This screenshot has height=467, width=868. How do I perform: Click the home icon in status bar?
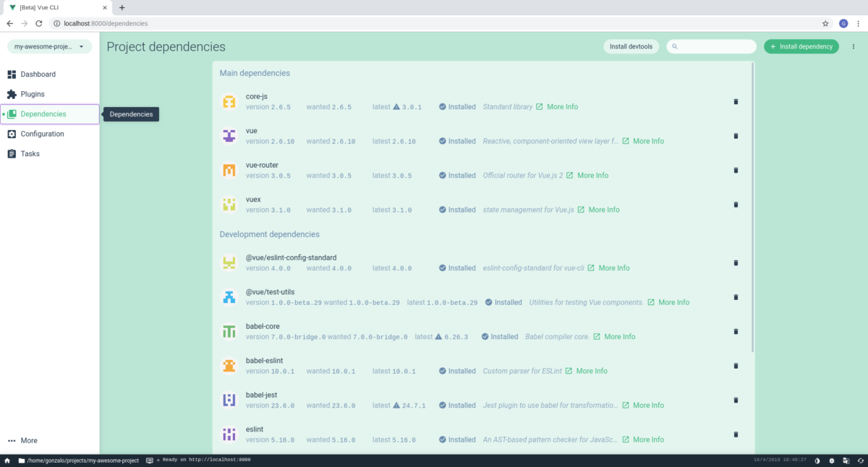point(7,460)
